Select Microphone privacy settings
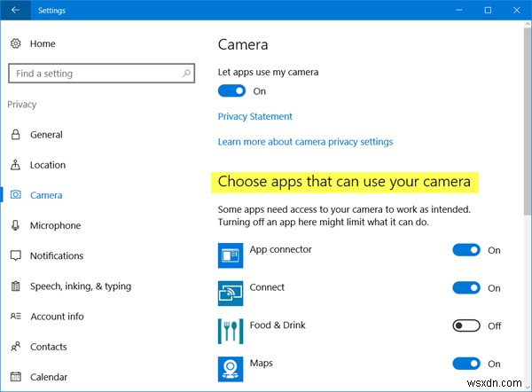 pos(55,225)
